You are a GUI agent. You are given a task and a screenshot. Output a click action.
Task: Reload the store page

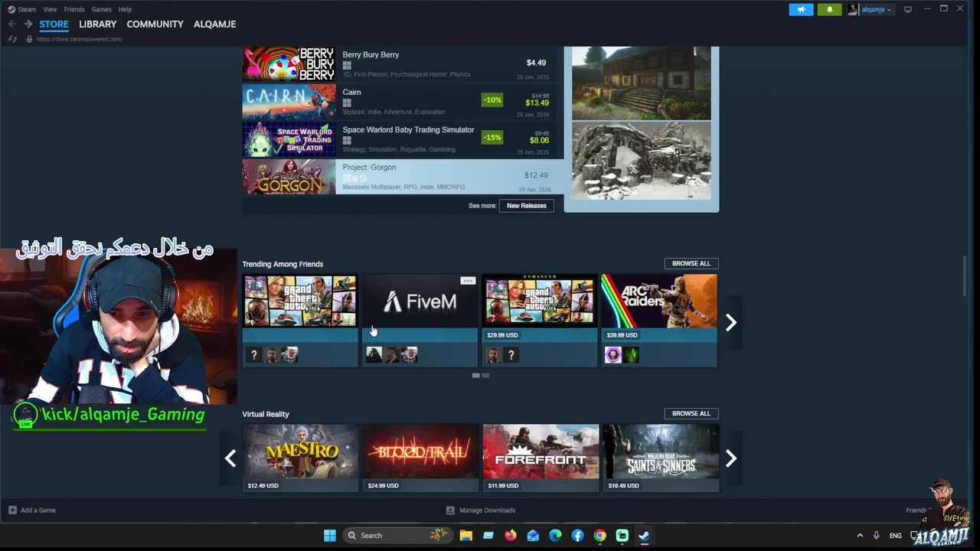point(13,39)
